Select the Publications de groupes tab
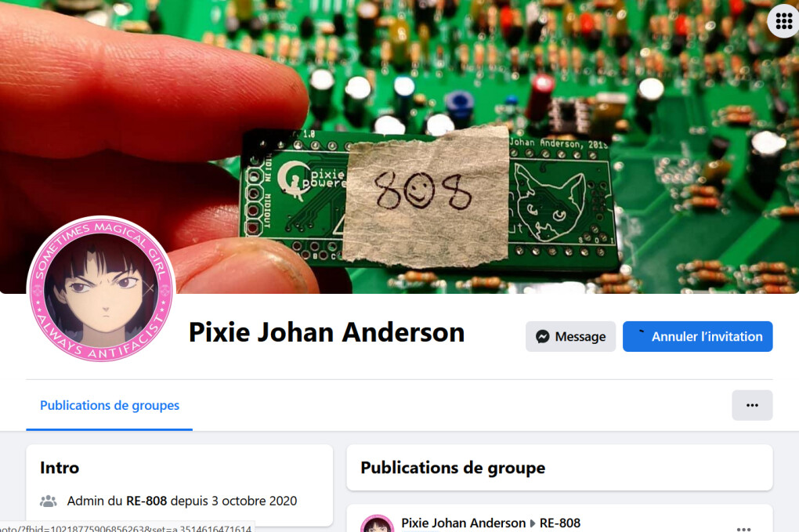Screen dimensions: 799x532 [110, 406]
